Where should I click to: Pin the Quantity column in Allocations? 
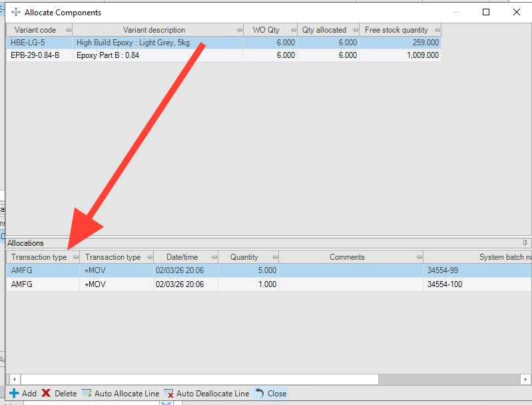tap(275, 257)
